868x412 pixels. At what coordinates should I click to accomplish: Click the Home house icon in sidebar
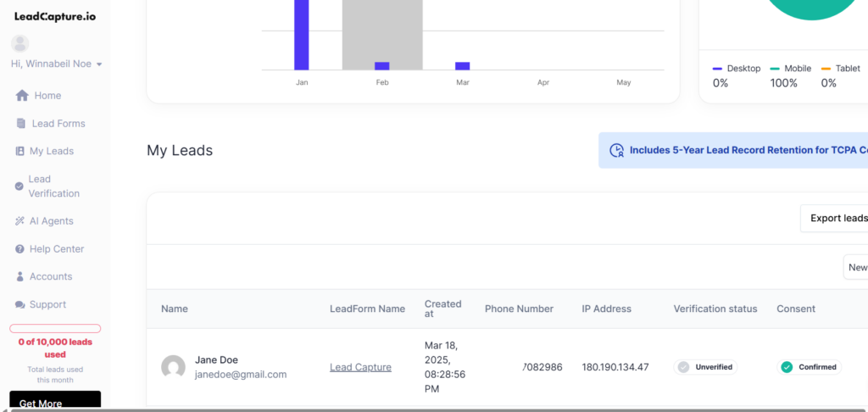point(22,96)
